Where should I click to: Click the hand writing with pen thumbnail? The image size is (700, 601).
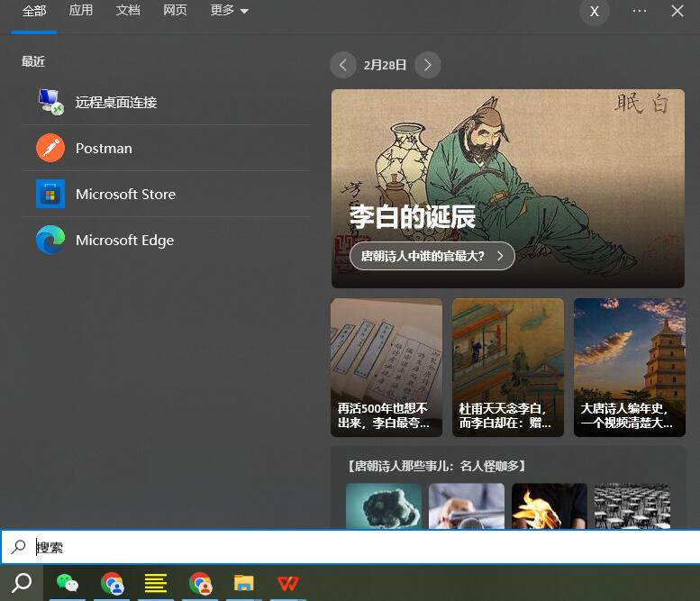click(467, 505)
